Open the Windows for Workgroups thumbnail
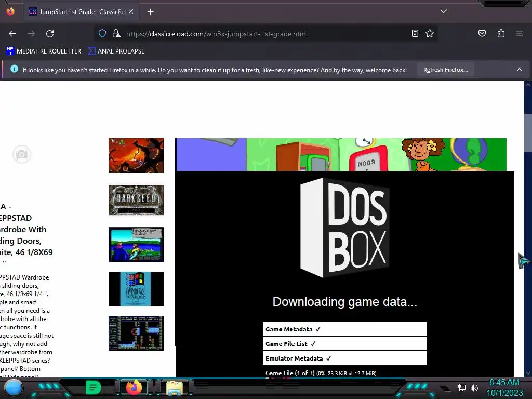The height and width of the screenshot is (399, 532). click(136, 289)
